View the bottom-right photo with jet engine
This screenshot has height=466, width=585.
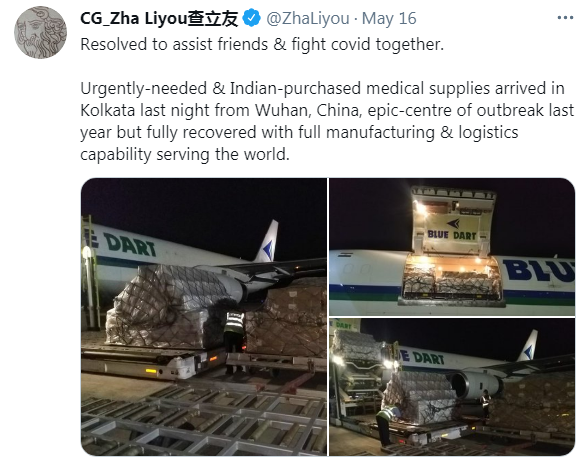[452, 387]
